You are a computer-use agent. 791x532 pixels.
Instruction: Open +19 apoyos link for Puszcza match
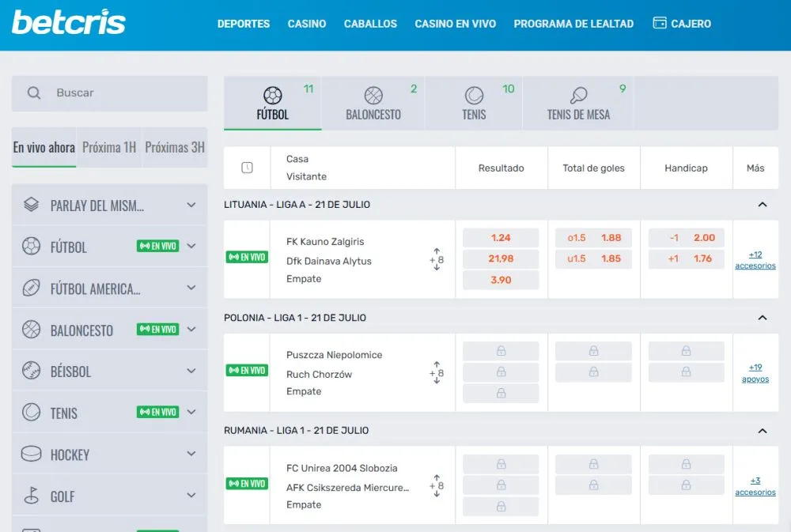tap(755, 373)
